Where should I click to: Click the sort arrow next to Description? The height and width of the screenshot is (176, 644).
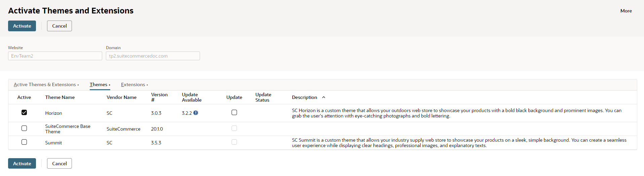point(324,97)
